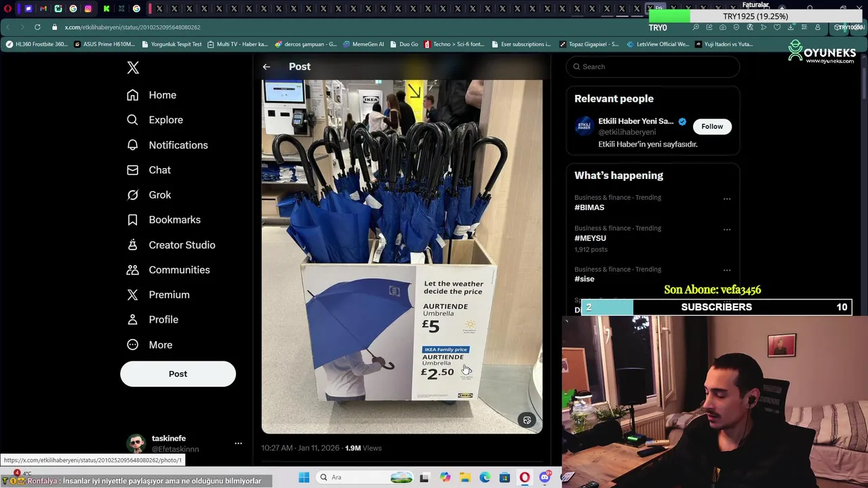Open the #BIMAS trending topic
Image resolution: width=868 pixels, height=488 pixels.
coord(589,207)
